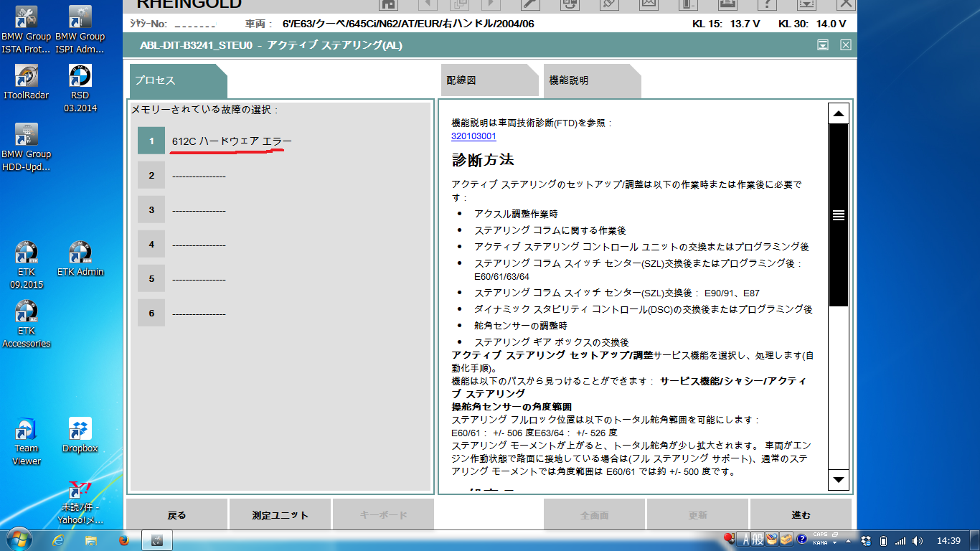Select empty fault slot number 3

(x=151, y=210)
